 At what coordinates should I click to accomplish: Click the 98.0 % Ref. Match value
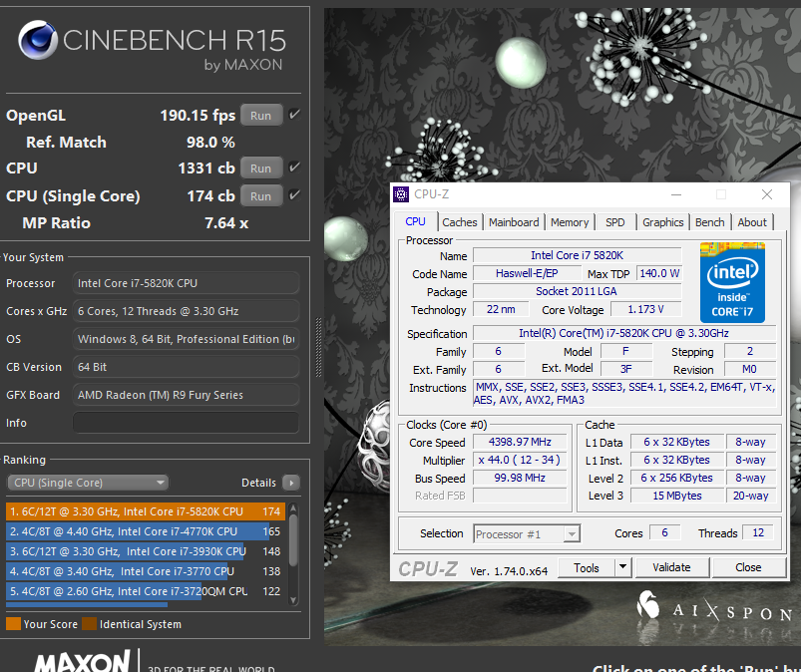click(x=210, y=142)
